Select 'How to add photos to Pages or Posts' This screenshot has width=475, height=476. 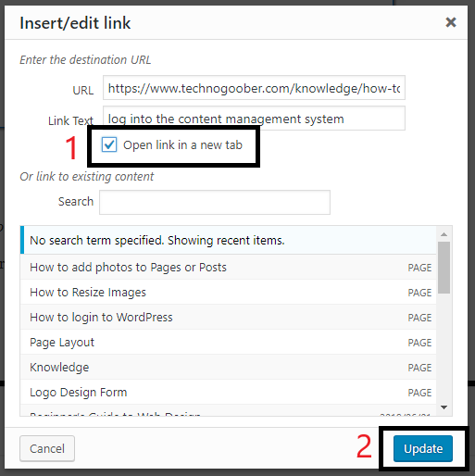click(x=228, y=268)
